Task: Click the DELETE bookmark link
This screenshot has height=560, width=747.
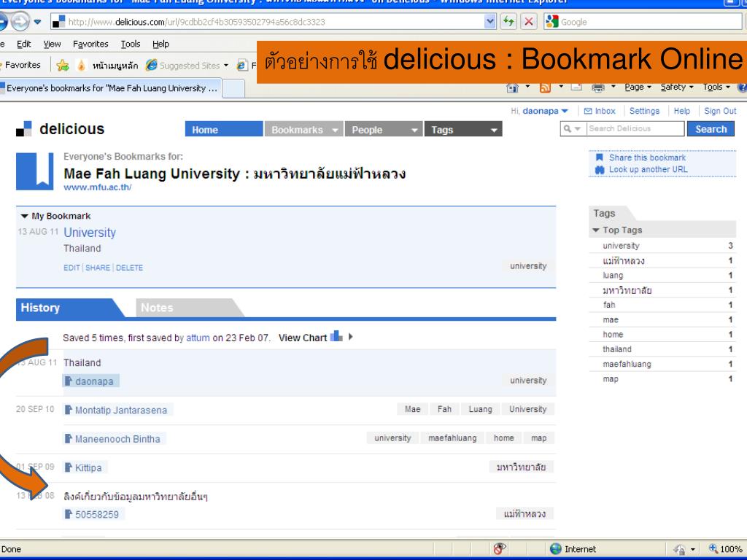Action: coord(129,268)
